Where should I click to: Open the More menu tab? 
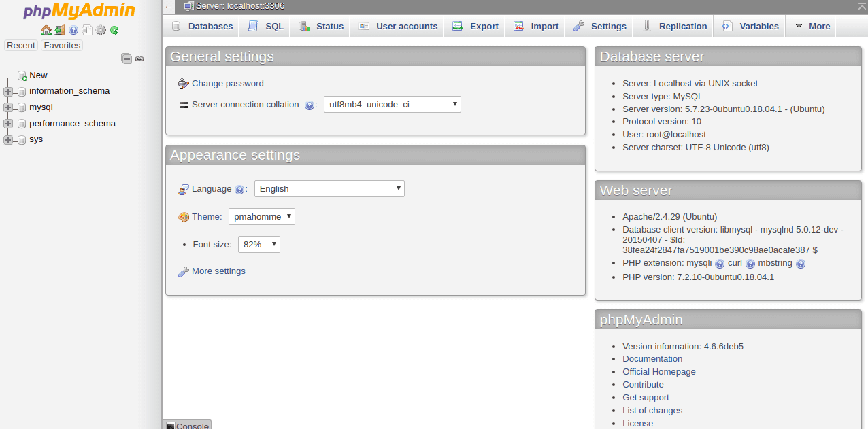[812, 27]
